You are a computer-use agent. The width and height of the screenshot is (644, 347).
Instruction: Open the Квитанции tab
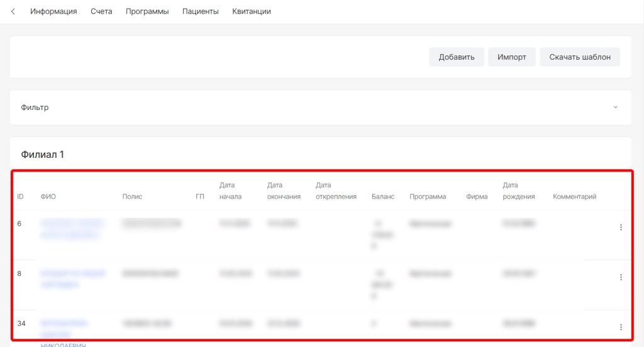tap(252, 11)
